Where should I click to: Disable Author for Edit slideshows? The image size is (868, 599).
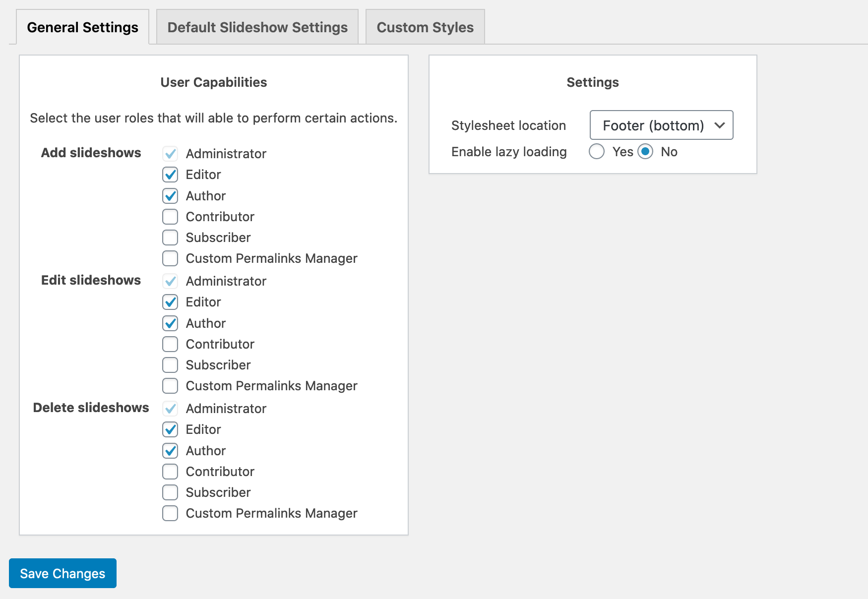pos(170,323)
